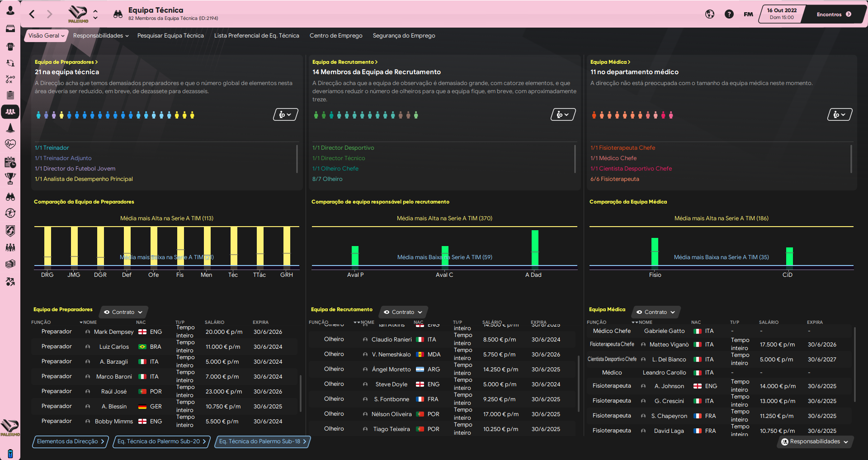Click the scrollbar of Equipa Médica table
The width and height of the screenshot is (868, 460).
pyautogui.click(x=855, y=365)
